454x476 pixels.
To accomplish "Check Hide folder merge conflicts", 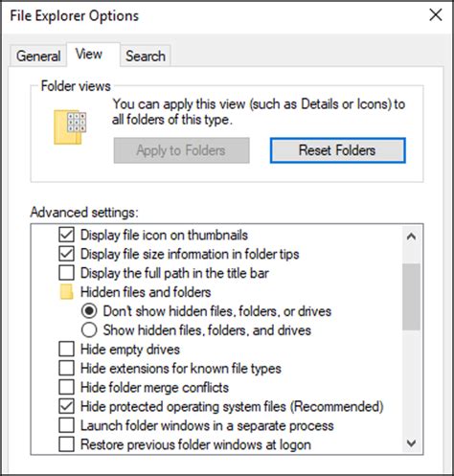I will click(66, 387).
